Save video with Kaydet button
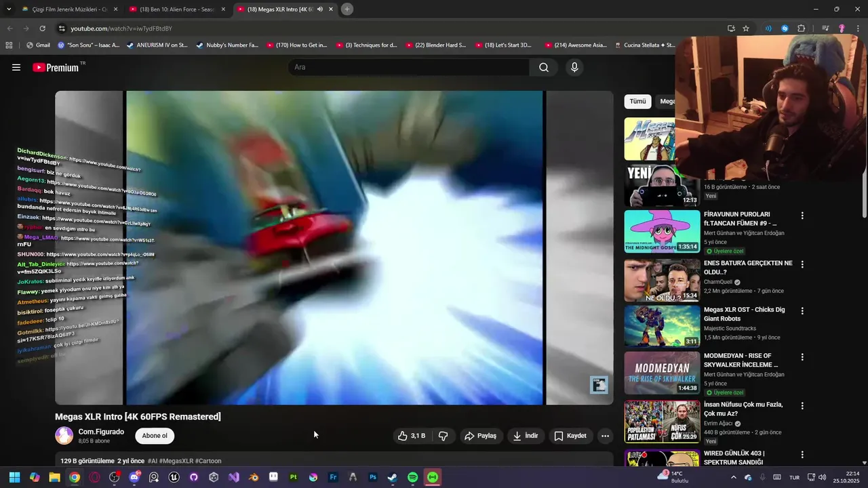Image resolution: width=868 pixels, height=488 pixels. (x=570, y=436)
